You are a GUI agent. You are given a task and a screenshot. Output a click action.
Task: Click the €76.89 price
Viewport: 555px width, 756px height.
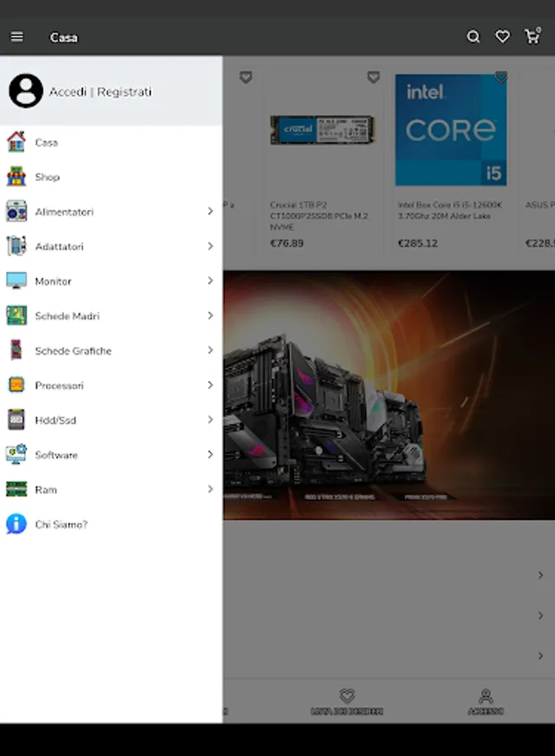coord(286,243)
